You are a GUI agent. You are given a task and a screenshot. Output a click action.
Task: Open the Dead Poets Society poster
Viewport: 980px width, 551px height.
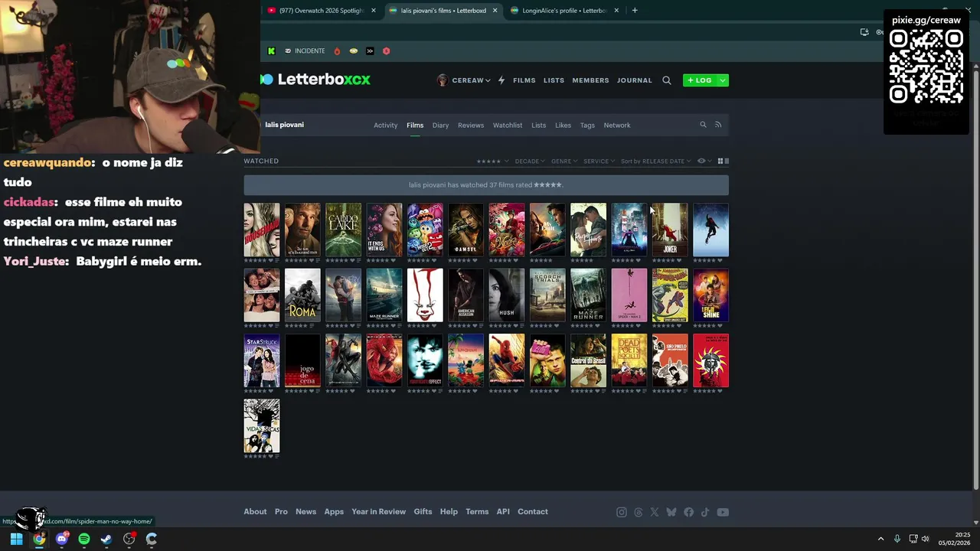tap(629, 360)
